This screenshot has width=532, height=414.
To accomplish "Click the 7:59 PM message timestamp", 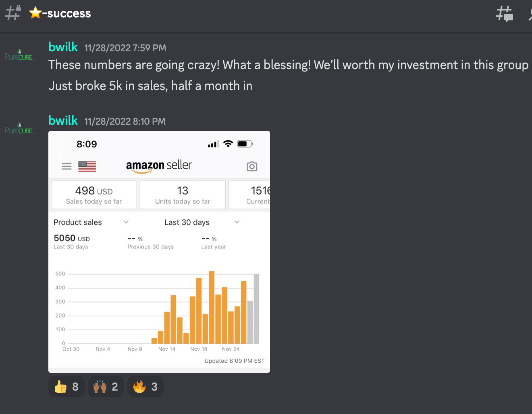I will [x=125, y=48].
